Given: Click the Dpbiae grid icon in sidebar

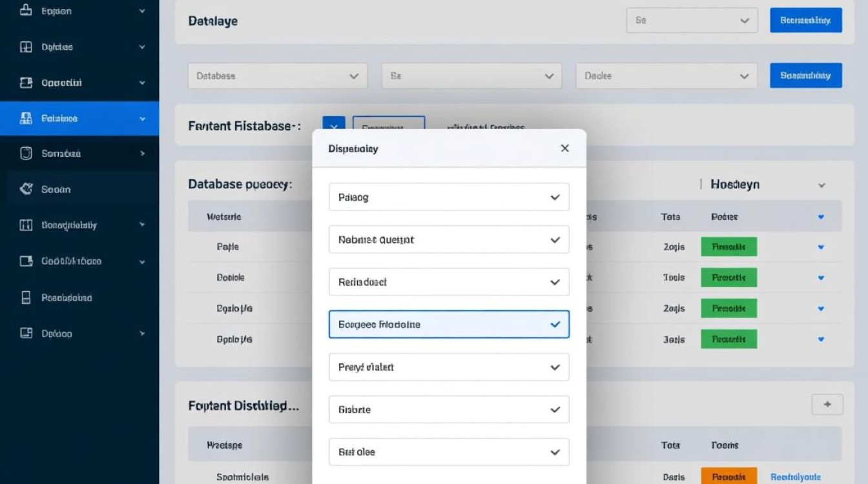Looking at the screenshot, I should click(26, 47).
